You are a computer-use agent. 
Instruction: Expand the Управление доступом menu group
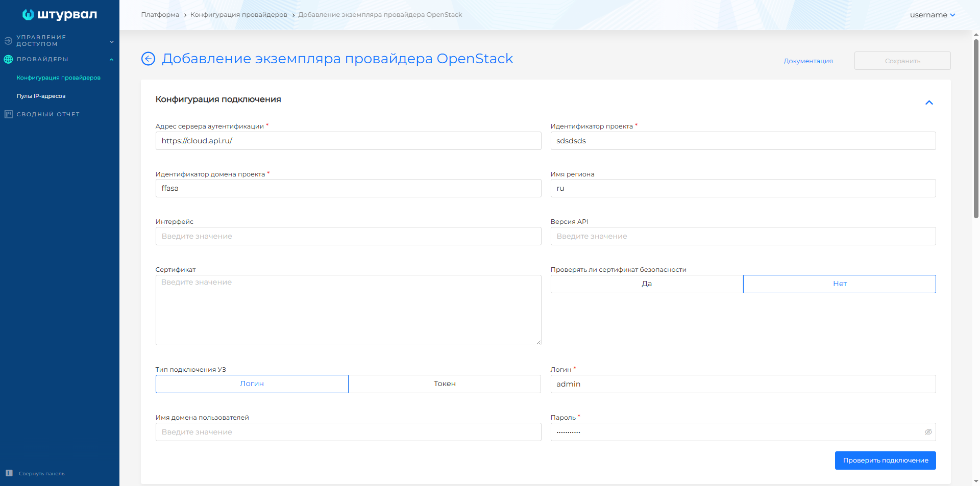(x=111, y=41)
